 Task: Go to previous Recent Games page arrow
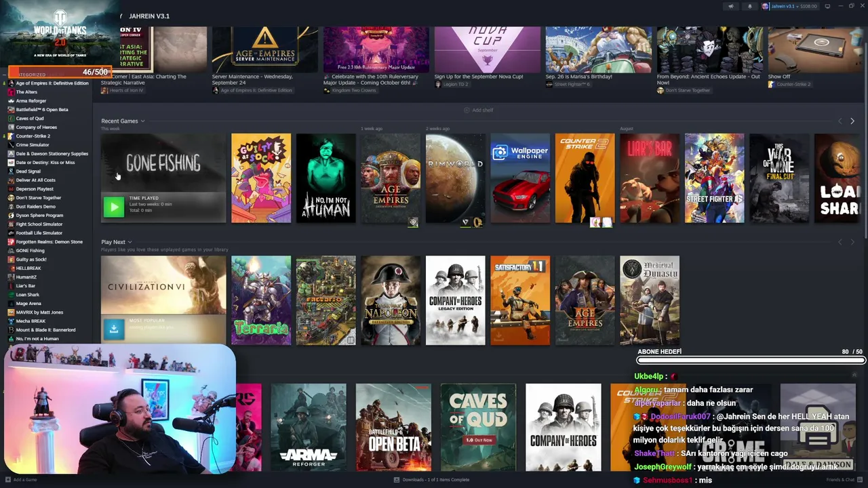(x=840, y=121)
